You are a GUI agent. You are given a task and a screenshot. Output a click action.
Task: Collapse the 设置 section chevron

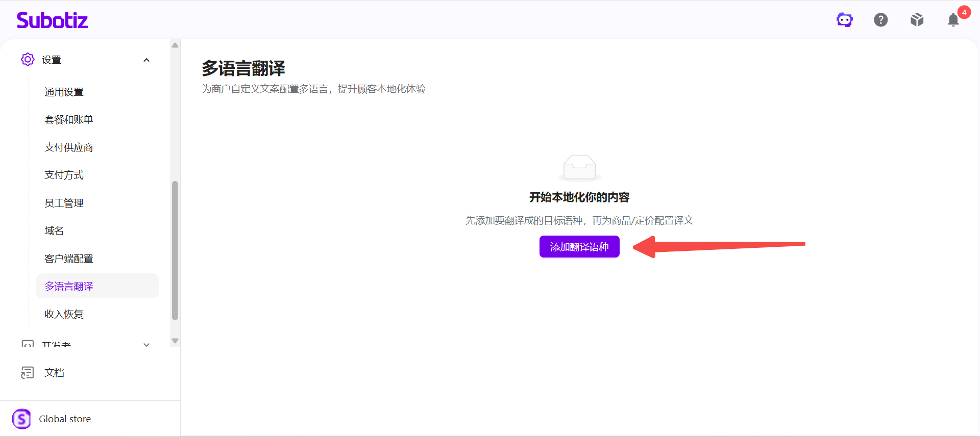[x=146, y=60]
